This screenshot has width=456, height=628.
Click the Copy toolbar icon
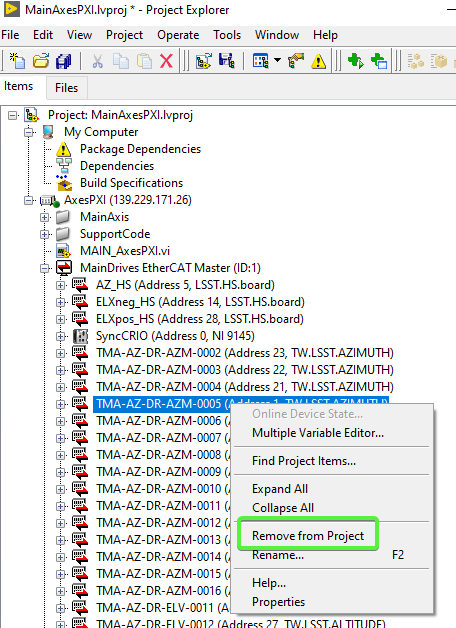[121, 61]
